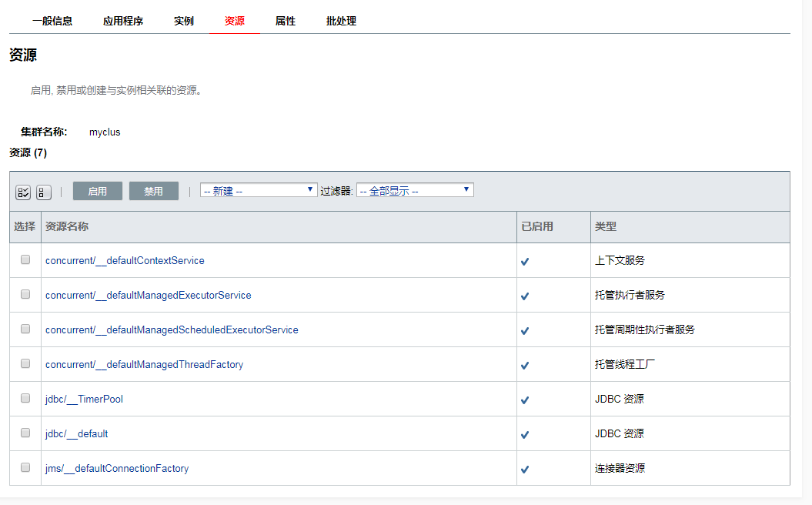Screen dimensions: 812x505
Task: Open the 应用程序 tab
Action: (x=123, y=21)
